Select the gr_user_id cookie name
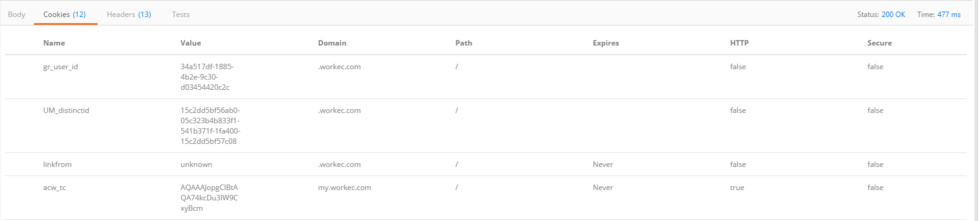This screenshot has width=980, height=221. (x=61, y=67)
